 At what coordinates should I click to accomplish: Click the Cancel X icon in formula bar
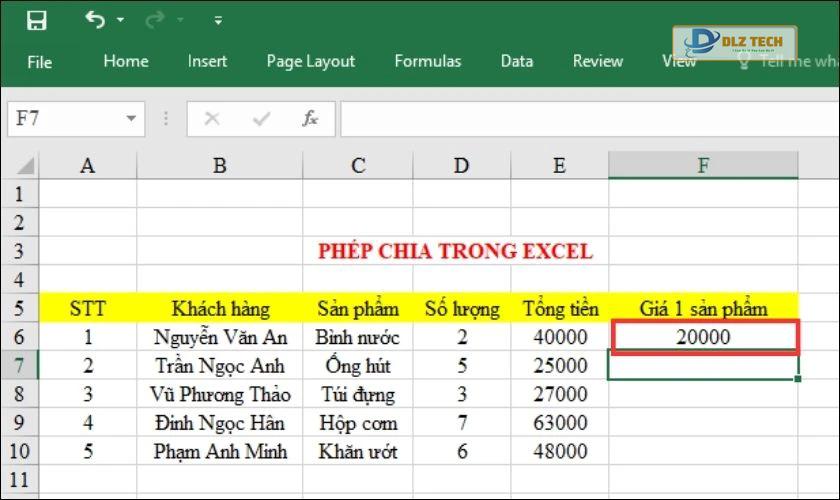pyautogui.click(x=212, y=118)
